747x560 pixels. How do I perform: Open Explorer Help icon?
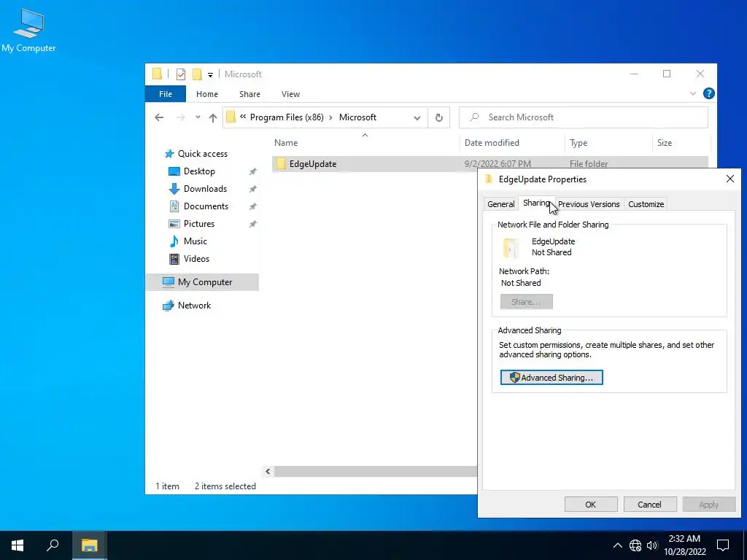[709, 93]
